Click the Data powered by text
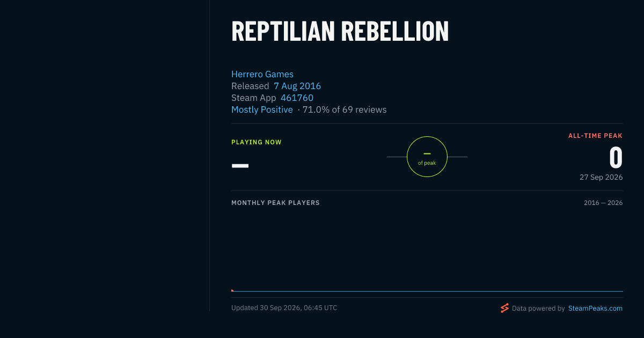The width and height of the screenshot is (644, 338). (x=538, y=308)
